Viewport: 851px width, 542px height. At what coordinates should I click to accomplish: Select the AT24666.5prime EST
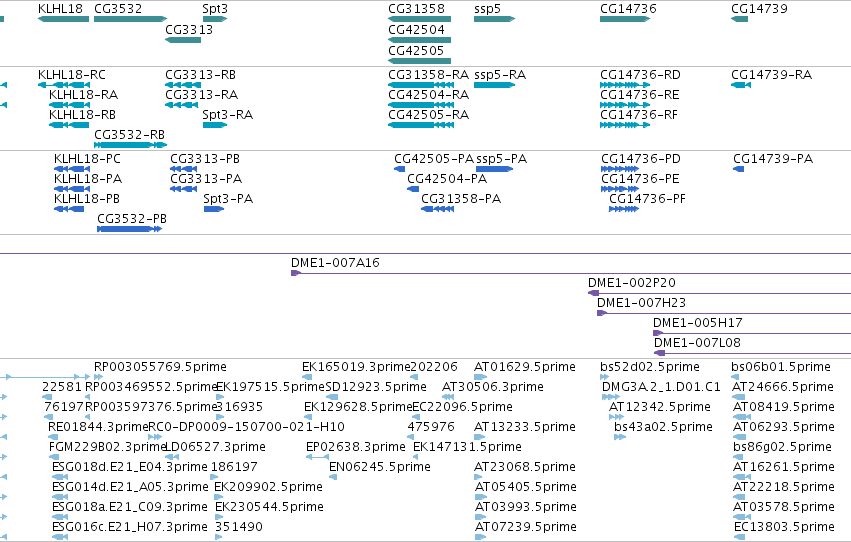tap(738, 397)
